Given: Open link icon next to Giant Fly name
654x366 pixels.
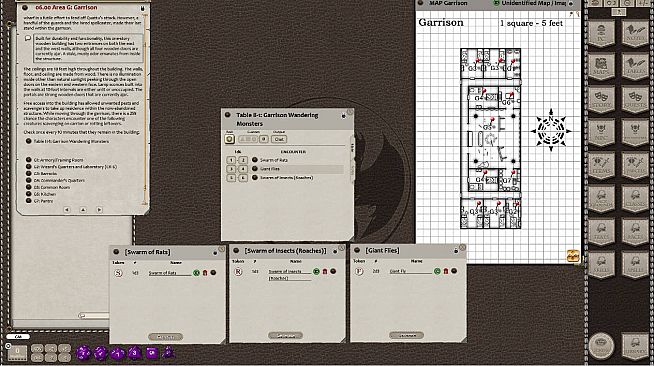Looking at the screenshot, I should (x=454, y=271).
